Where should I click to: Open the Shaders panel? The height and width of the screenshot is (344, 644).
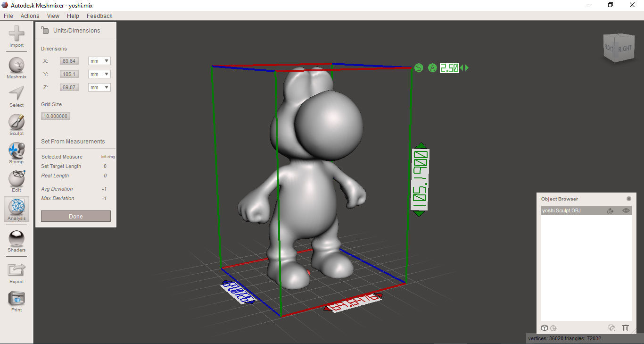point(17,241)
